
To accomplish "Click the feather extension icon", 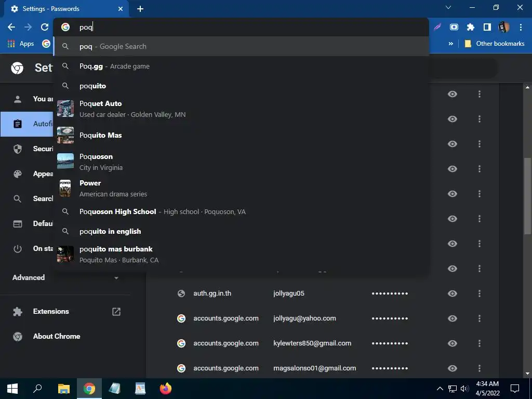I will (x=437, y=27).
